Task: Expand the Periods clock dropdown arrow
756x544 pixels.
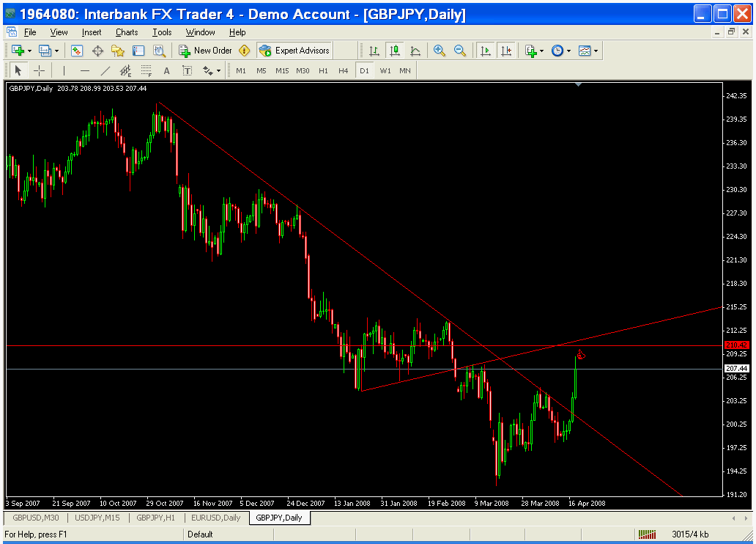Action: (x=569, y=51)
